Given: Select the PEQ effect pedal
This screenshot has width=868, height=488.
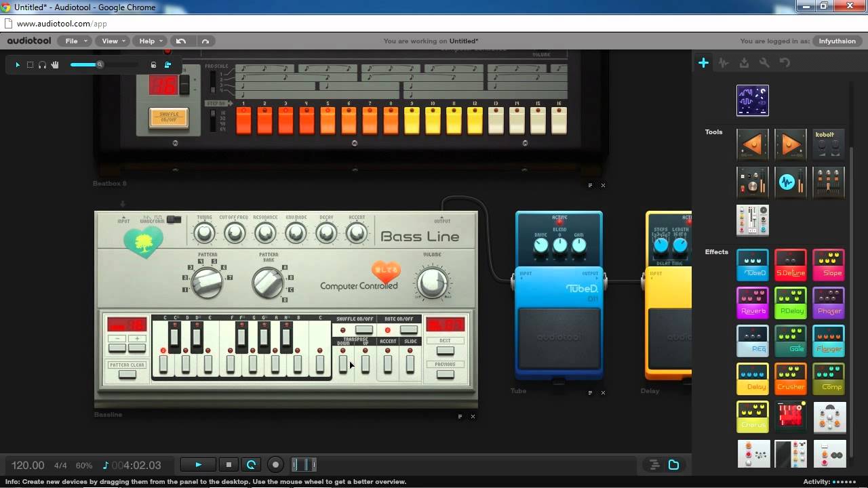Looking at the screenshot, I should coord(753,341).
